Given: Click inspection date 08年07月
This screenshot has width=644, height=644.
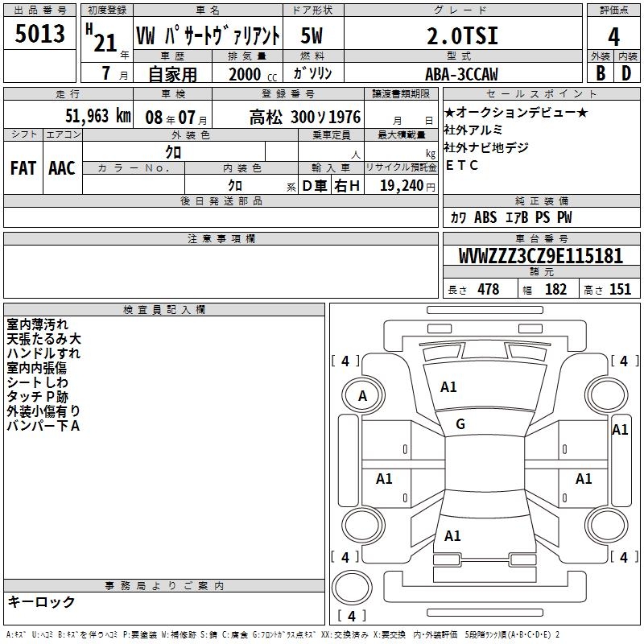Looking at the screenshot, I should pyautogui.click(x=176, y=118).
